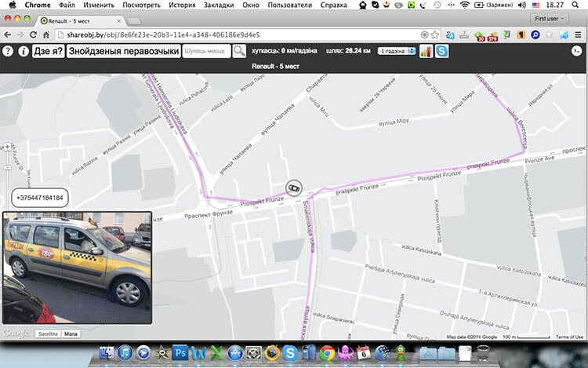Click the Skype icon in toolbar

coord(442,51)
